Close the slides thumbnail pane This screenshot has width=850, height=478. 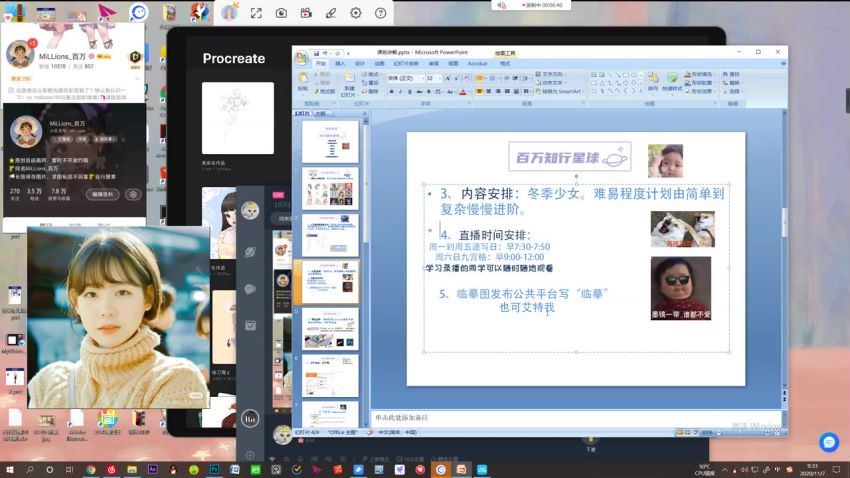(364, 114)
